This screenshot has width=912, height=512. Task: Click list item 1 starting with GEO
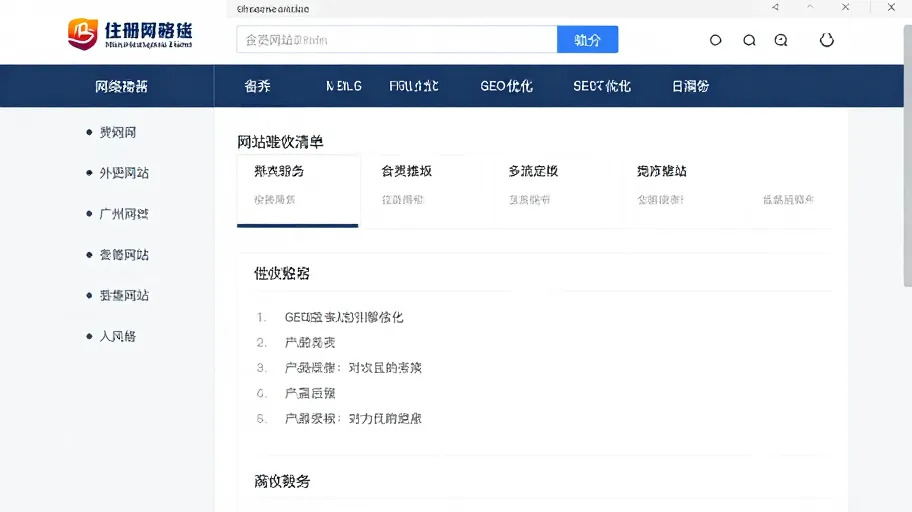344,317
